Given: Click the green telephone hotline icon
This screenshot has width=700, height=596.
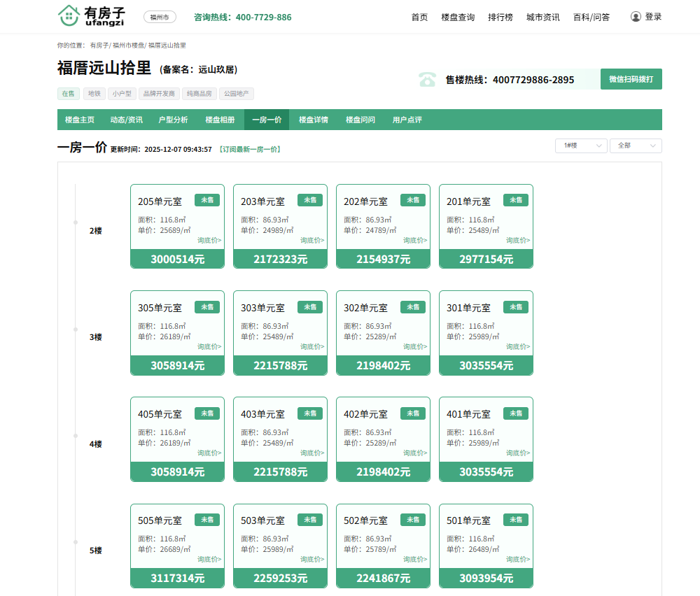Looking at the screenshot, I should [427, 80].
